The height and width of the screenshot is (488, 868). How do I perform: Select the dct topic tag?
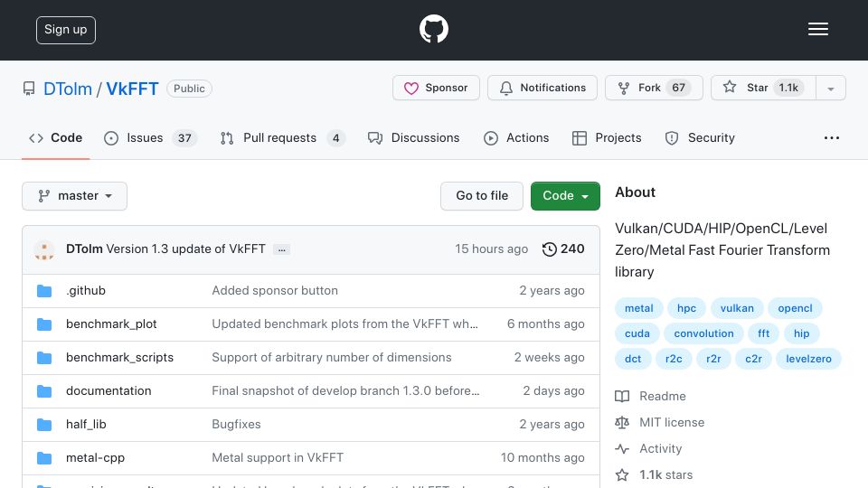[633, 359]
